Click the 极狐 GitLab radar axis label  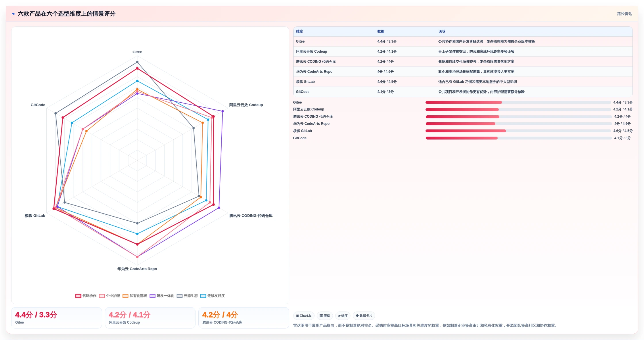tap(35, 216)
